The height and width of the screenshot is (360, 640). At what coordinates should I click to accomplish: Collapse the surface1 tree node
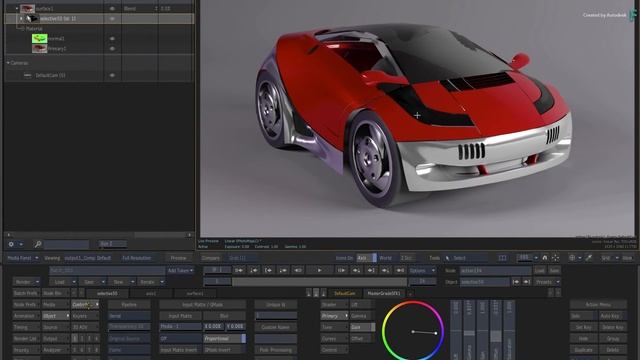click(x=17, y=8)
